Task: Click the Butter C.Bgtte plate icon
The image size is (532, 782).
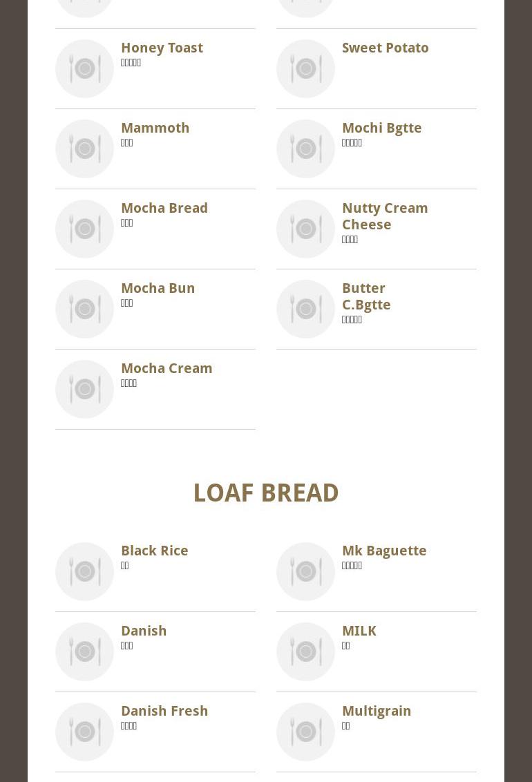Action: (x=305, y=309)
